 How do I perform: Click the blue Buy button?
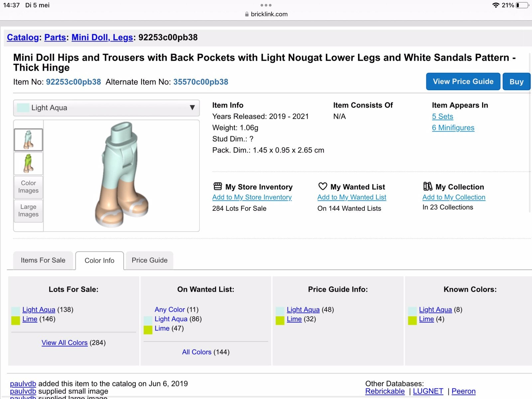pyautogui.click(x=516, y=81)
